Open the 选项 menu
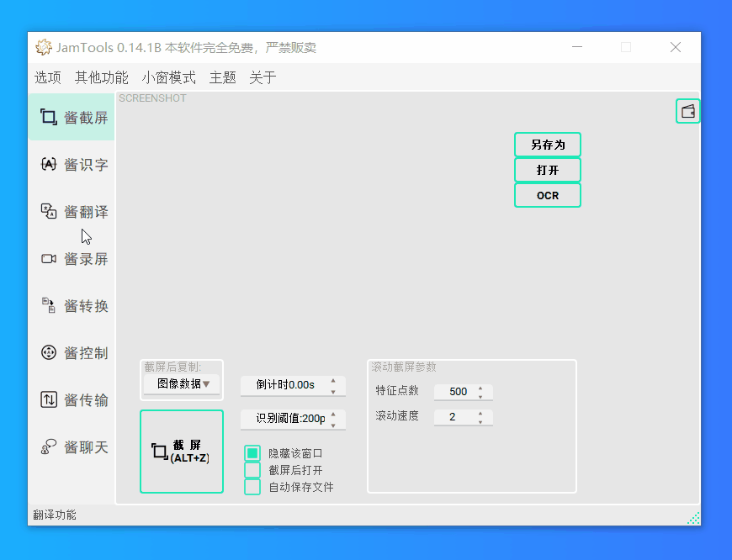Viewport: 732px width, 560px height. coord(48,77)
